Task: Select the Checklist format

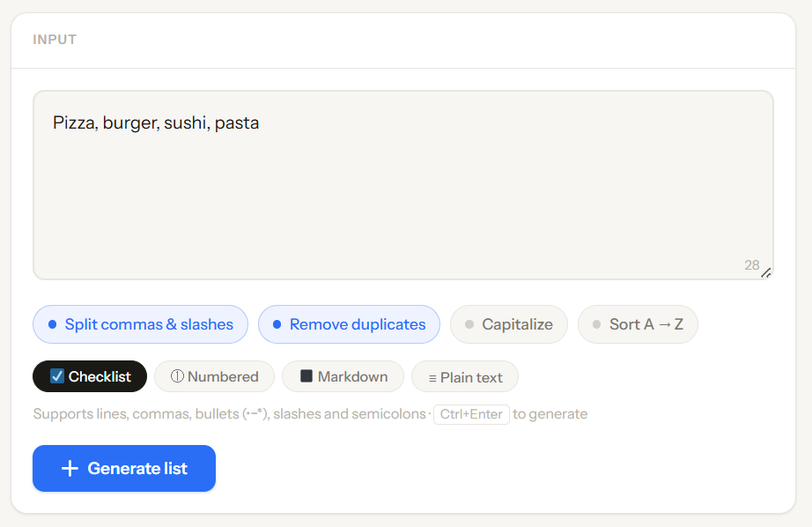Action: point(90,376)
